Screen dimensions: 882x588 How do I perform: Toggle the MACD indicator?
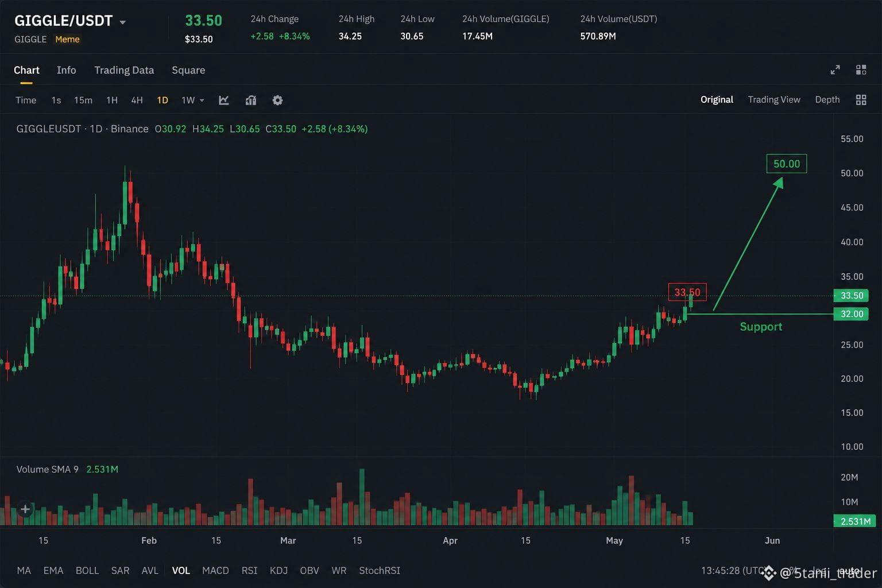(x=215, y=570)
